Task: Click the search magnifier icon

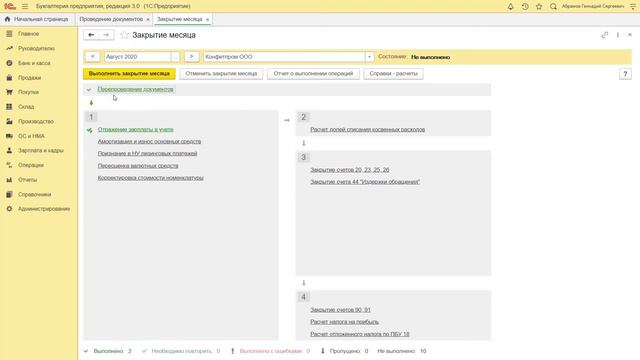Action: 553,7
